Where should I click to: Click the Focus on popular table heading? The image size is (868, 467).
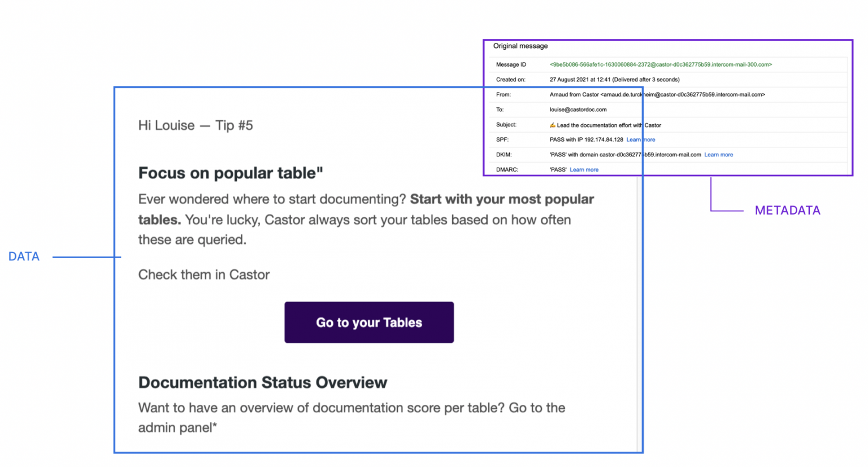point(231,173)
